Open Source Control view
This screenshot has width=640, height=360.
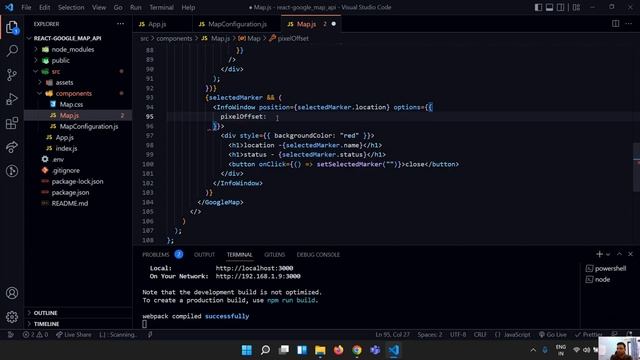[x=12, y=75]
